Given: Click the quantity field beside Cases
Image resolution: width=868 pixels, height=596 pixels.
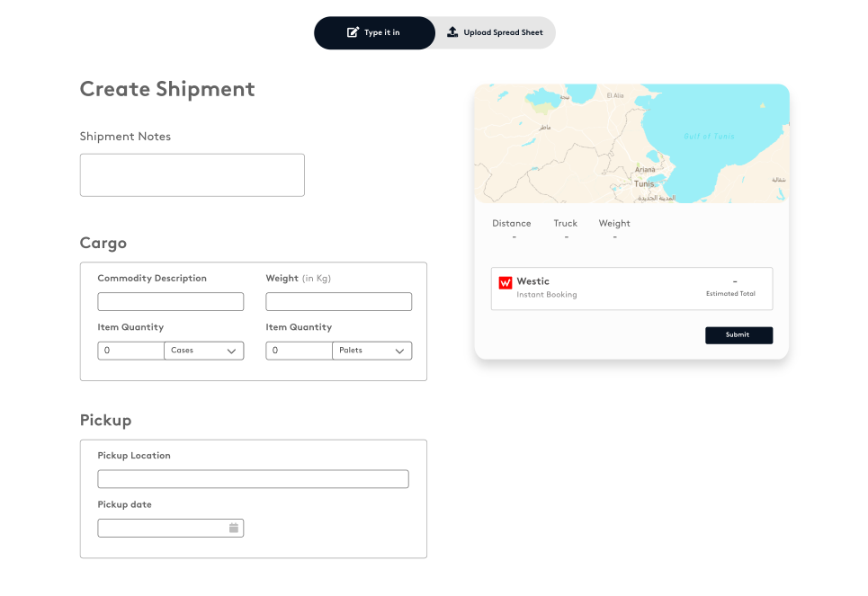Looking at the screenshot, I should click(130, 351).
